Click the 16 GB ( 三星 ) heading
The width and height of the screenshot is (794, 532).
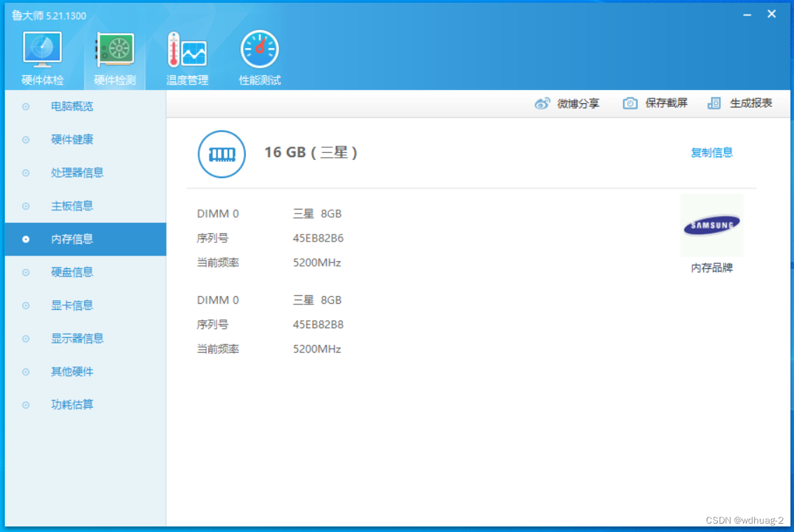pyautogui.click(x=311, y=152)
